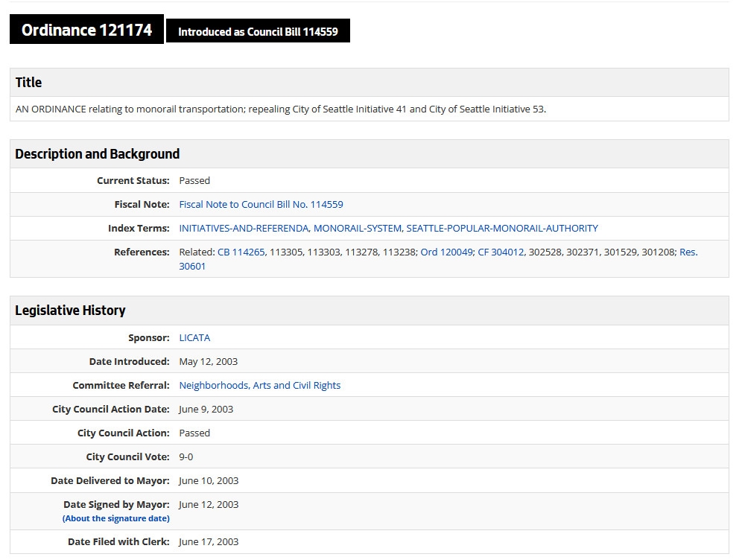This screenshot has width=745, height=560.
Task: Click the INITIATIVES-AND-REFERENDA index term
Action: [x=244, y=228]
